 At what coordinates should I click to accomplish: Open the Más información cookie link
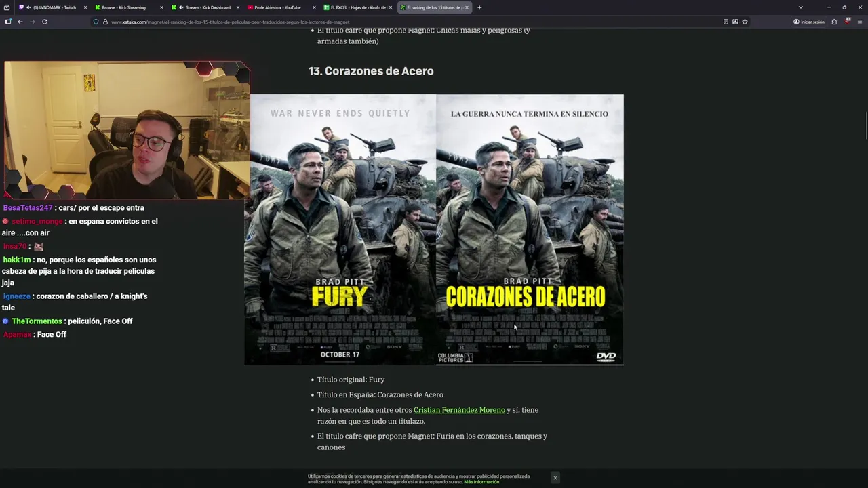coord(481,482)
